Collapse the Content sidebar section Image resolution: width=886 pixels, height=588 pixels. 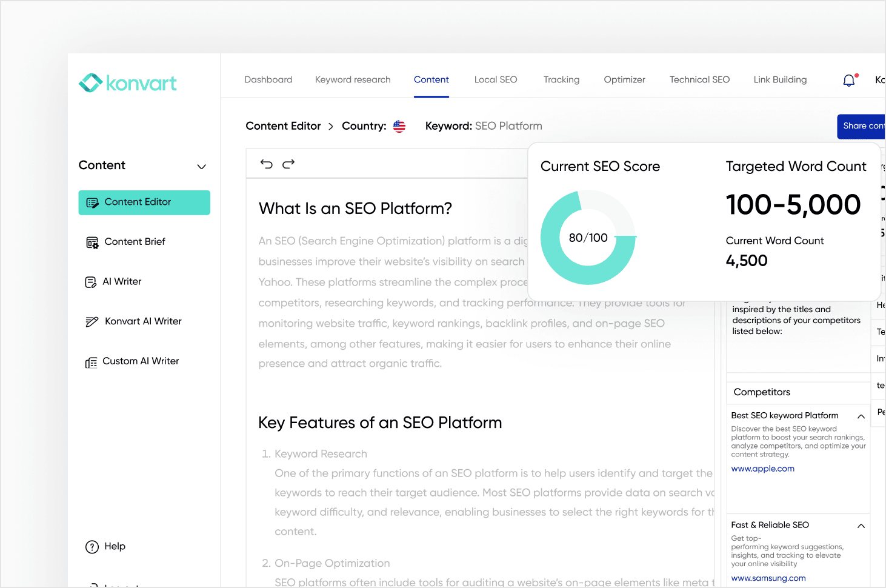[x=202, y=167]
